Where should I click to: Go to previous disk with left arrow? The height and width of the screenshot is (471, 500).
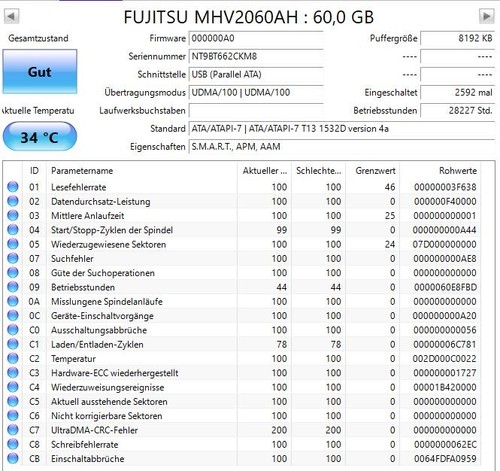coord(12,16)
